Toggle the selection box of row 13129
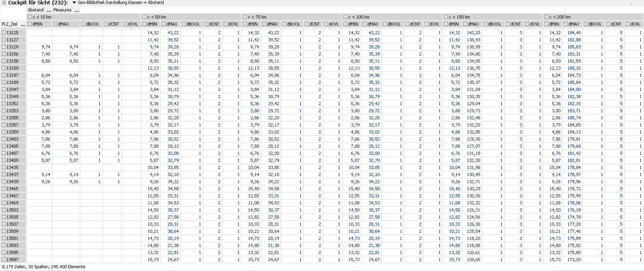Screen dimensions: 644x271 coord(4,47)
